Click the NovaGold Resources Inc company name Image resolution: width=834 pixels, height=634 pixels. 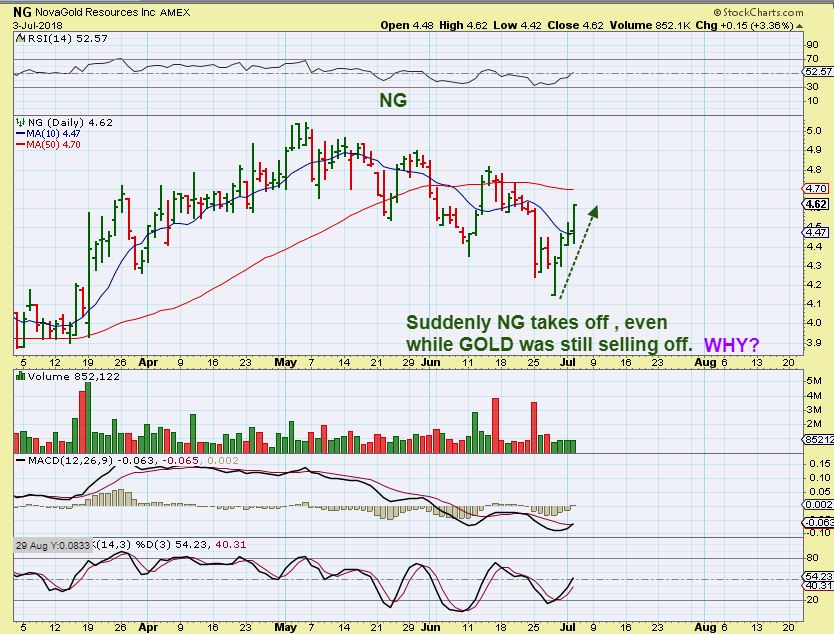[x=95, y=12]
